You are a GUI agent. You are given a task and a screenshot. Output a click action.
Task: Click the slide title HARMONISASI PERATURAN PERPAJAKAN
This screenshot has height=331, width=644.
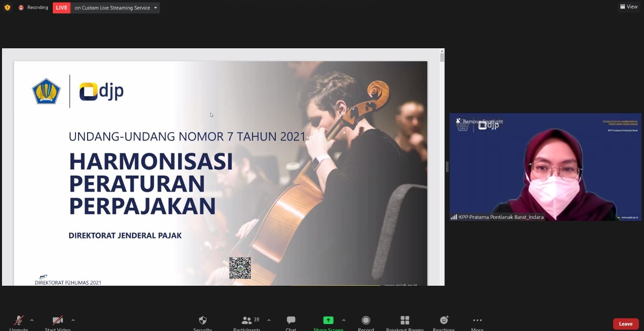tap(151, 184)
